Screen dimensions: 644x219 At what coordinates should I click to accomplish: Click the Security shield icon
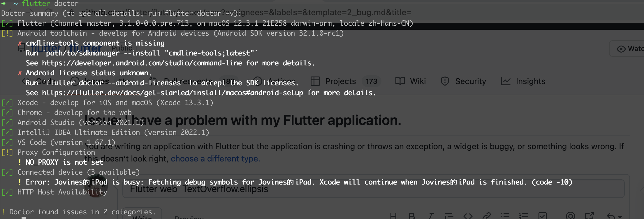(445, 81)
